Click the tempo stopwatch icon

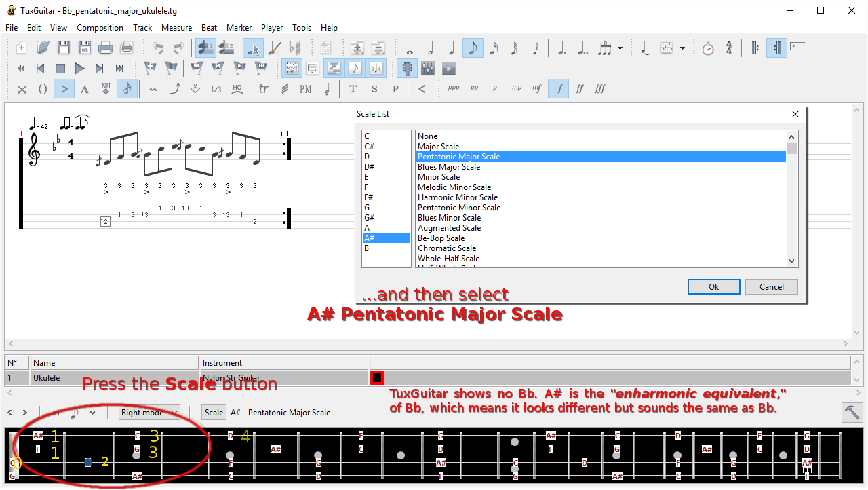pyautogui.click(x=708, y=48)
